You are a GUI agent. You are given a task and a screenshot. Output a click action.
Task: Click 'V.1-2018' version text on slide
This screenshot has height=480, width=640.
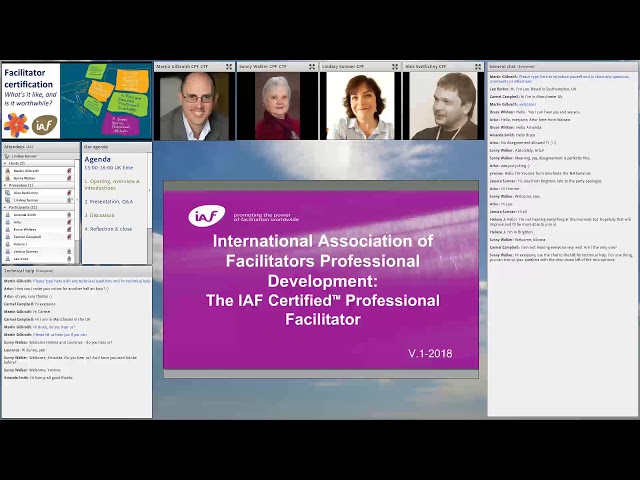coord(430,353)
